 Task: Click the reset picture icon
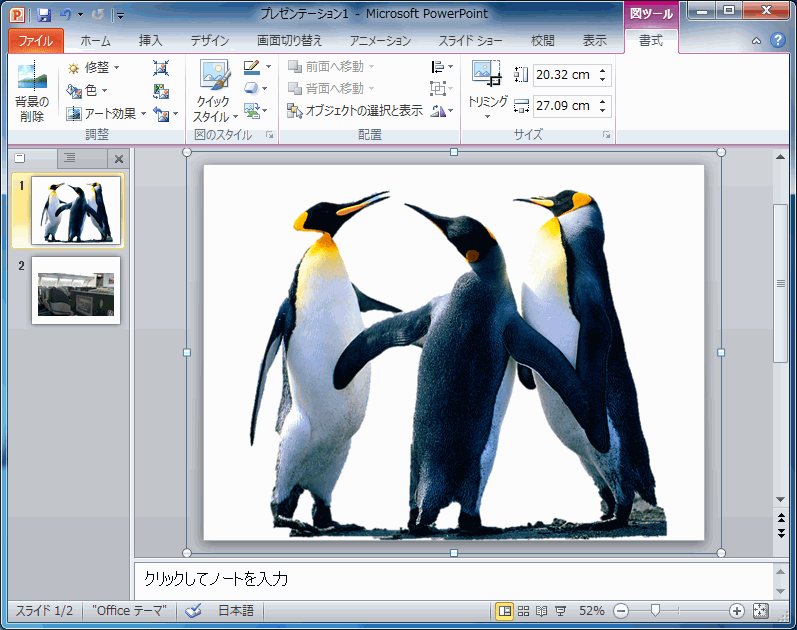click(160, 114)
